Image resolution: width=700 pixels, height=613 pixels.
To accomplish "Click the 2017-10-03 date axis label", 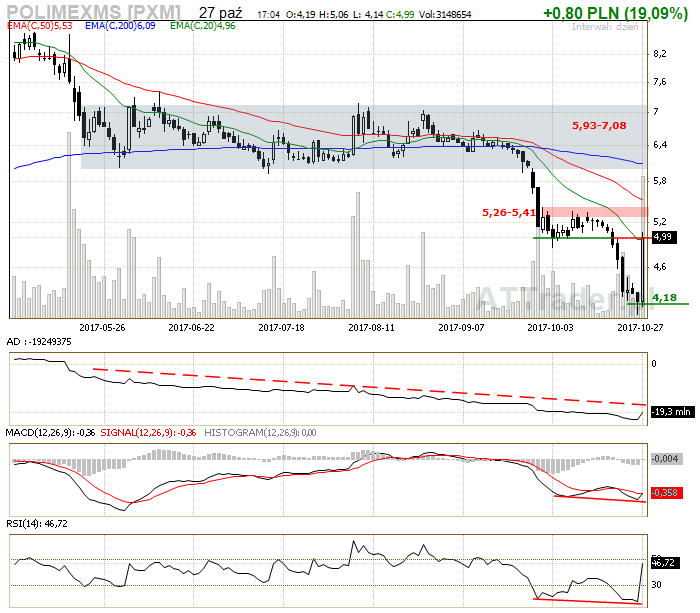I will (x=550, y=328).
